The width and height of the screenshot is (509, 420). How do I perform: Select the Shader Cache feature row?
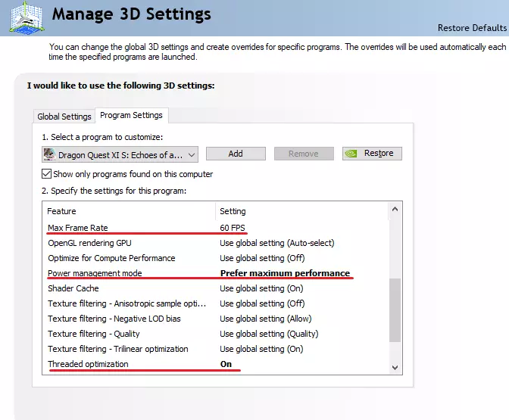(x=73, y=288)
